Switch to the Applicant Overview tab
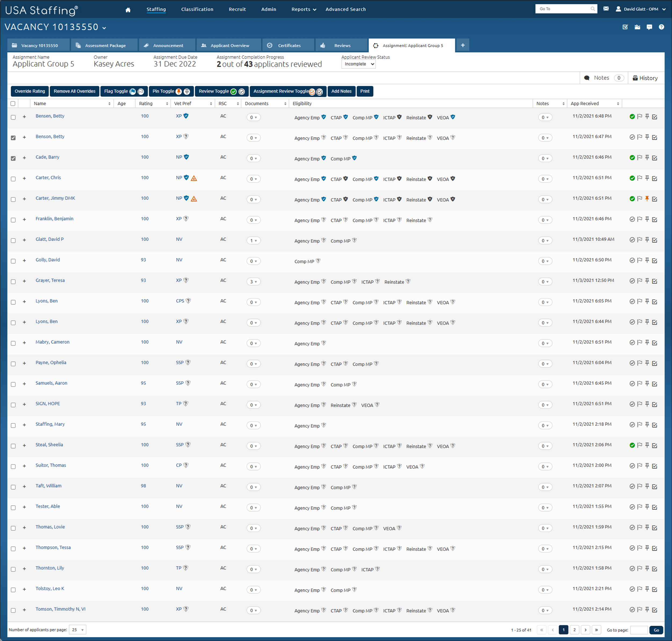Viewport: 672px width, 641px height. pyautogui.click(x=229, y=45)
